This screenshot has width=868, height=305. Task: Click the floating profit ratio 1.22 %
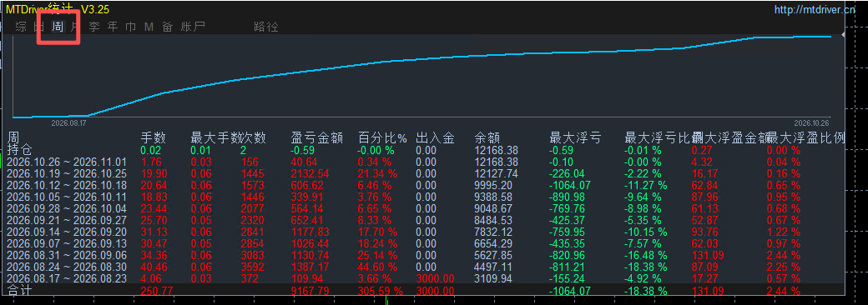click(784, 232)
